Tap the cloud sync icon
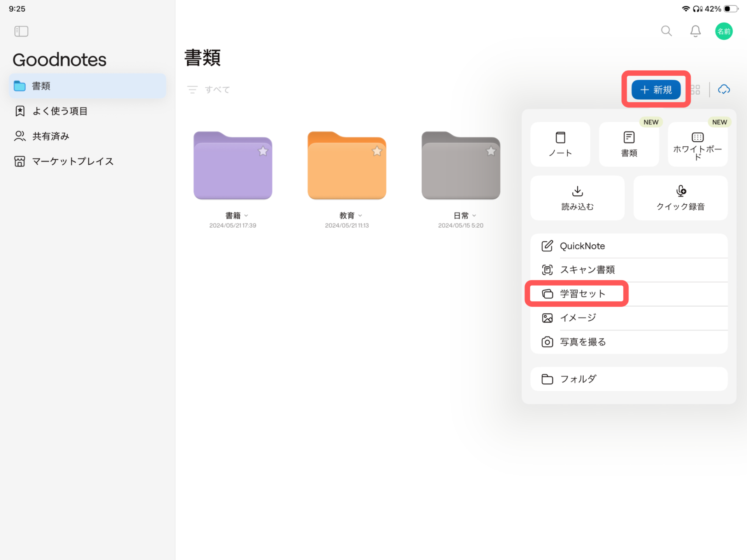 pyautogui.click(x=724, y=90)
